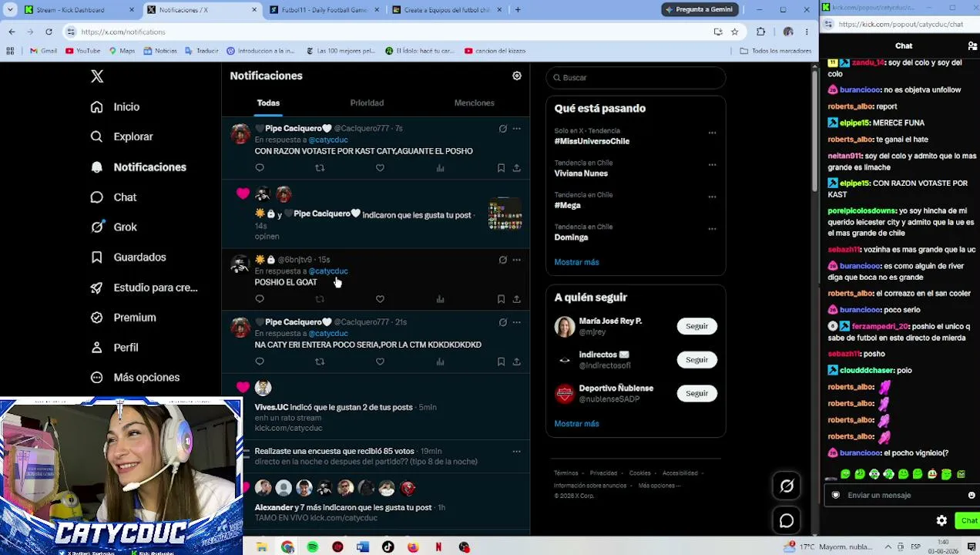
Task: Open more options on POSHIO EL GOAT reply
Action: point(517,260)
